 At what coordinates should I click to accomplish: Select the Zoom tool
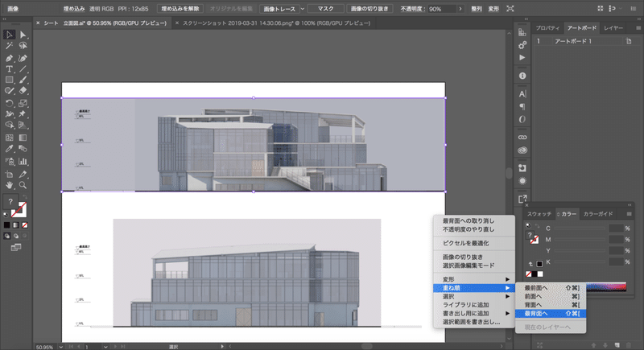click(23, 186)
